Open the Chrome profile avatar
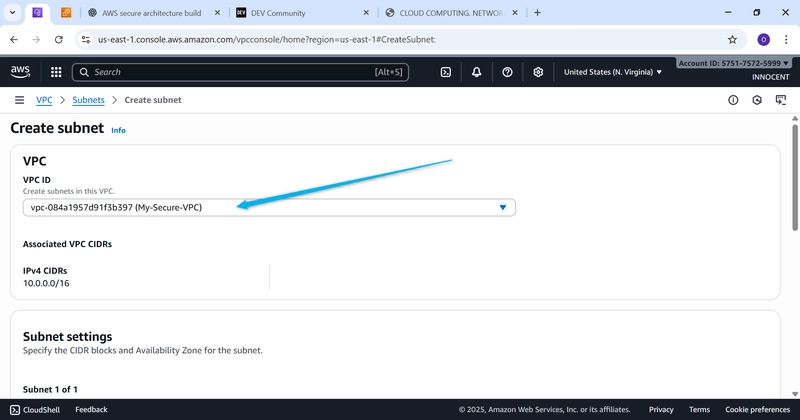Screen dimensions: 800x420 tap(763, 39)
